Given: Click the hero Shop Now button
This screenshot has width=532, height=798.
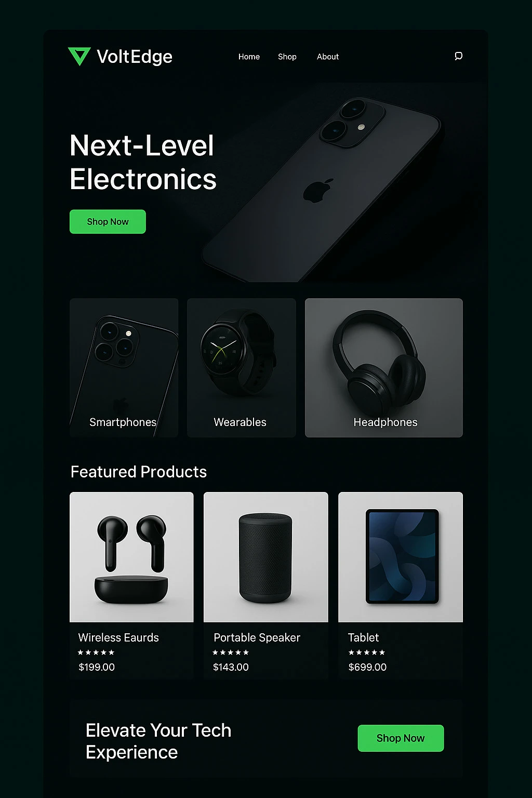Looking at the screenshot, I should click(x=108, y=222).
